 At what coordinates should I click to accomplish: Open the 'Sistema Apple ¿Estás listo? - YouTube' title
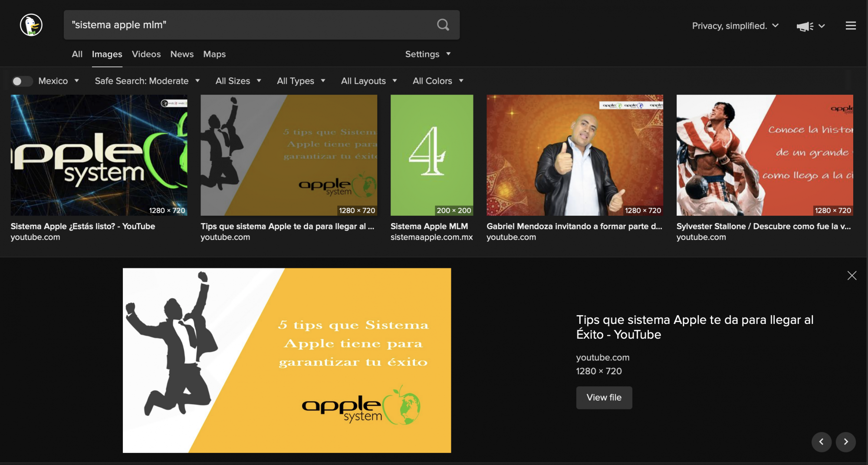(83, 226)
